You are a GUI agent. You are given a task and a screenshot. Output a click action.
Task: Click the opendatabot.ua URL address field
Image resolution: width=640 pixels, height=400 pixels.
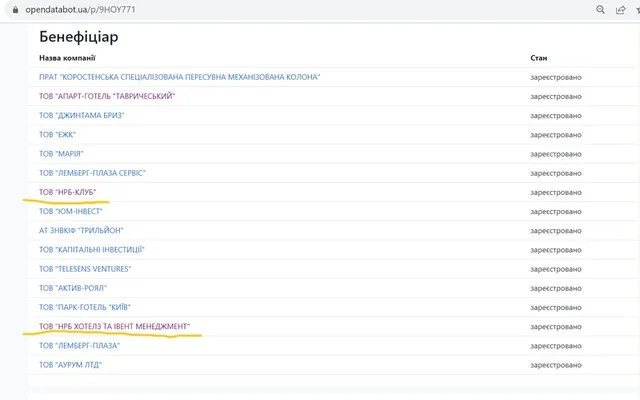point(80,9)
